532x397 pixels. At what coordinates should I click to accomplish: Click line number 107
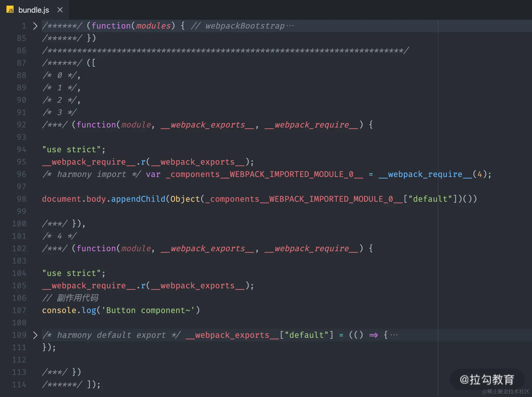pos(19,310)
